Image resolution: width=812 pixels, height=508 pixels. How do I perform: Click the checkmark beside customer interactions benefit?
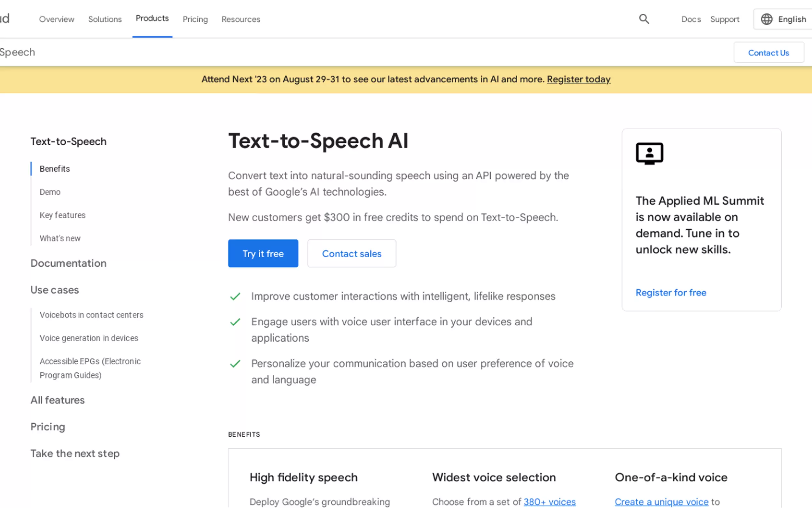[x=235, y=296]
